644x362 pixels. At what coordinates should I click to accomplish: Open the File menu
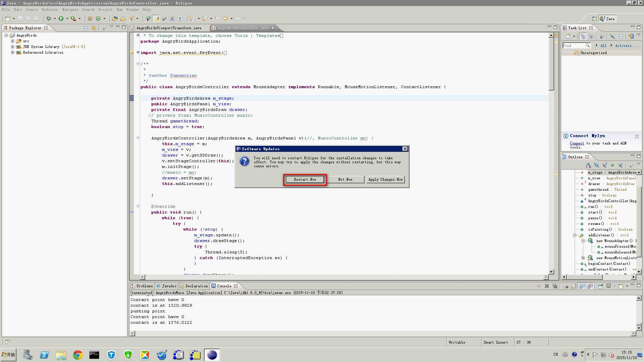6,9
